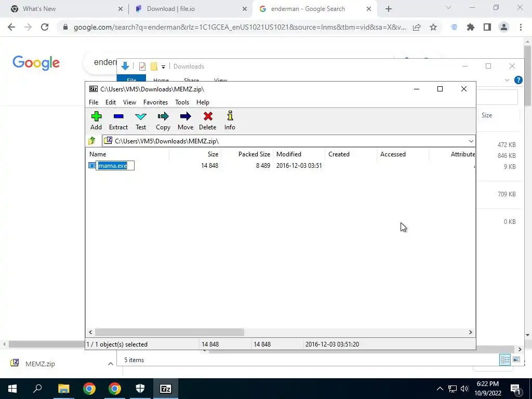Image resolution: width=532 pixels, height=399 pixels.
Task: Expand the 7-Zip address path dropdown
Action: (471, 141)
